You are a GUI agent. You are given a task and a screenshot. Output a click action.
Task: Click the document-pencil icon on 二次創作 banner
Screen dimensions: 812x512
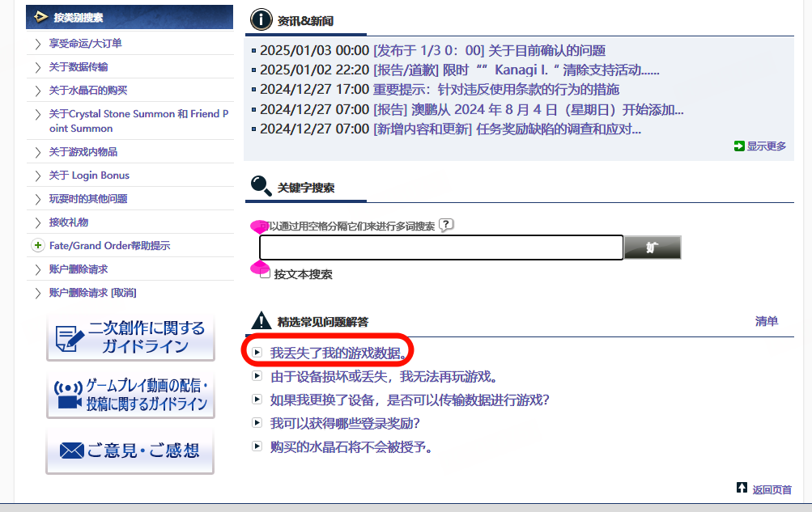[x=70, y=339]
